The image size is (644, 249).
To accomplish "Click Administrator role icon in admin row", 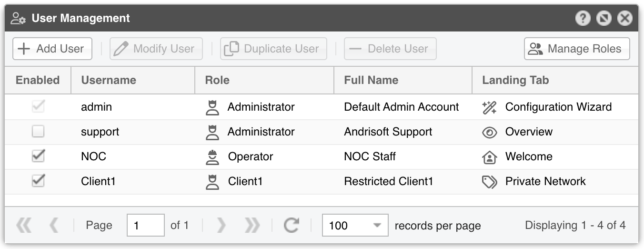I will coord(212,107).
